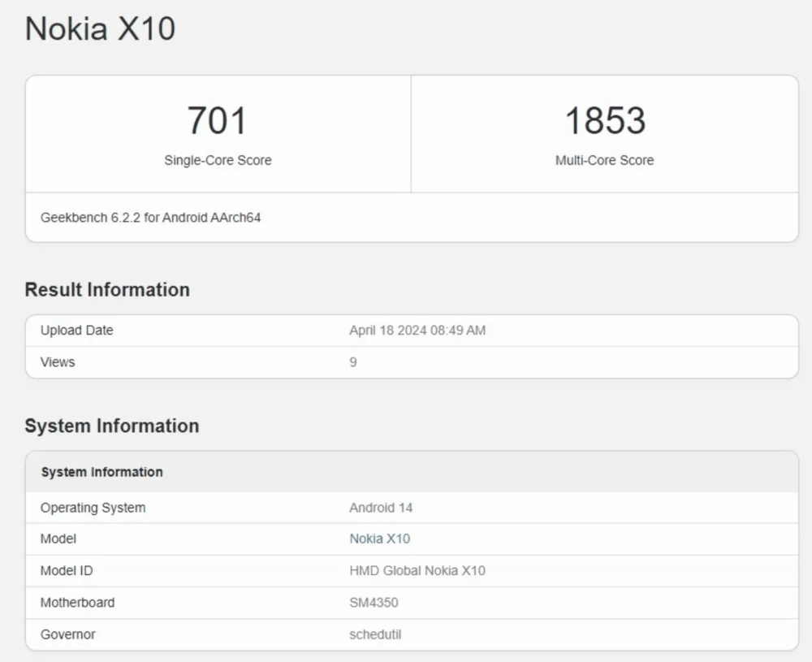Click the Single-Core Score label
Image resolution: width=812 pixels, height=662 pixels.
[217, 160]
